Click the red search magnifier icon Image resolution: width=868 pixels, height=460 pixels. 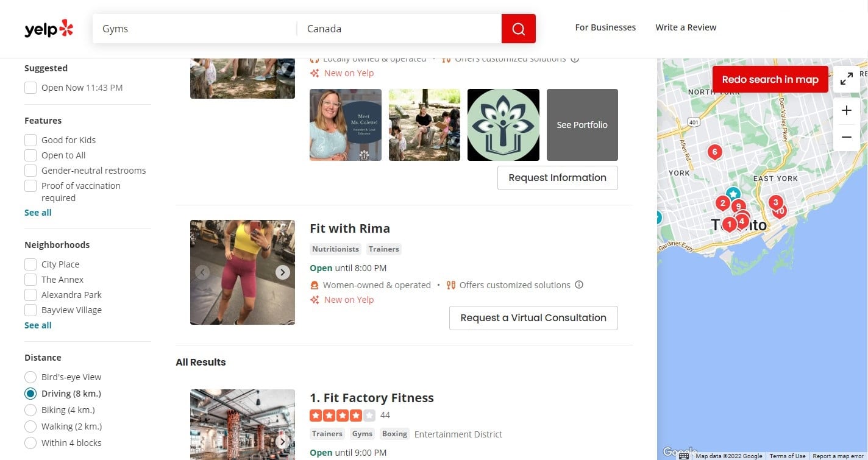518,29
